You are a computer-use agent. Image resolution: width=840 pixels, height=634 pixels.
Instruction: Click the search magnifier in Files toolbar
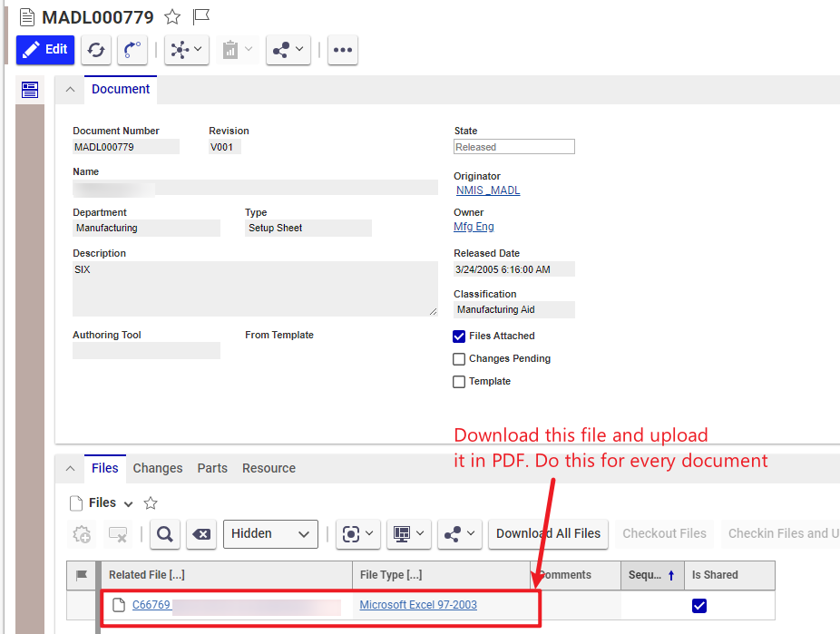coord(165,534)
